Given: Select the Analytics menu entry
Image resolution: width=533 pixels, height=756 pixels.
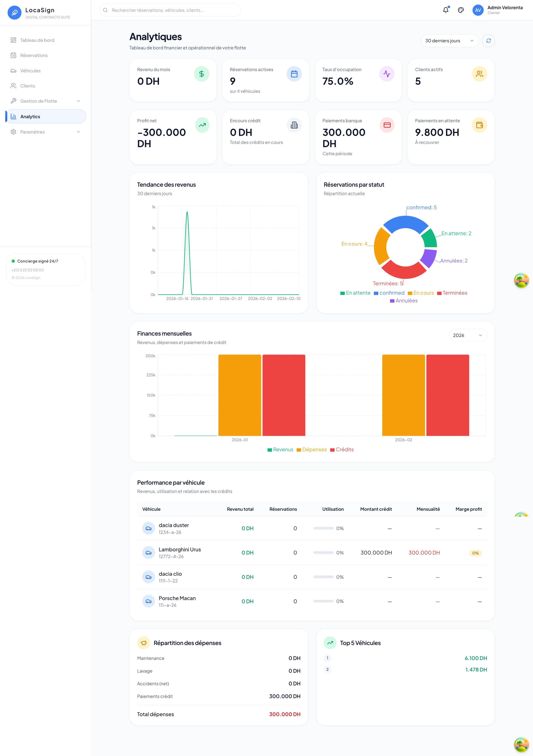Looking at the screenshot, I should 30,116.
